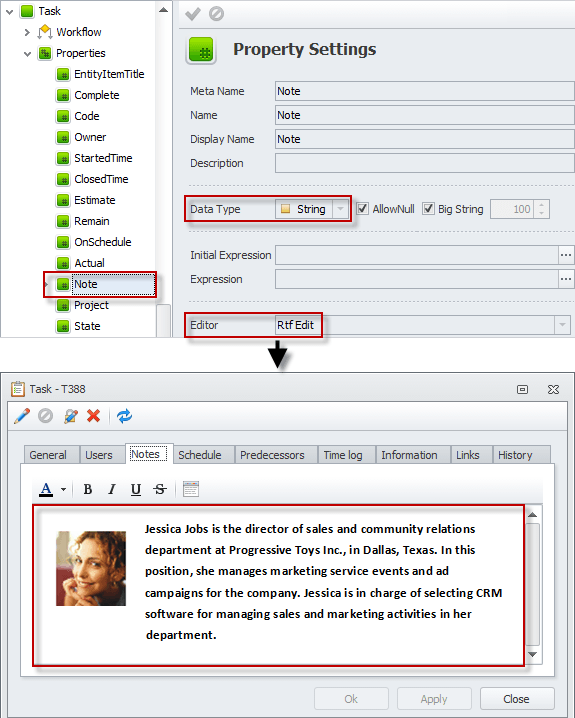
Task: Click the pencil edit icon in task toolbar
Action: [22, 416]
